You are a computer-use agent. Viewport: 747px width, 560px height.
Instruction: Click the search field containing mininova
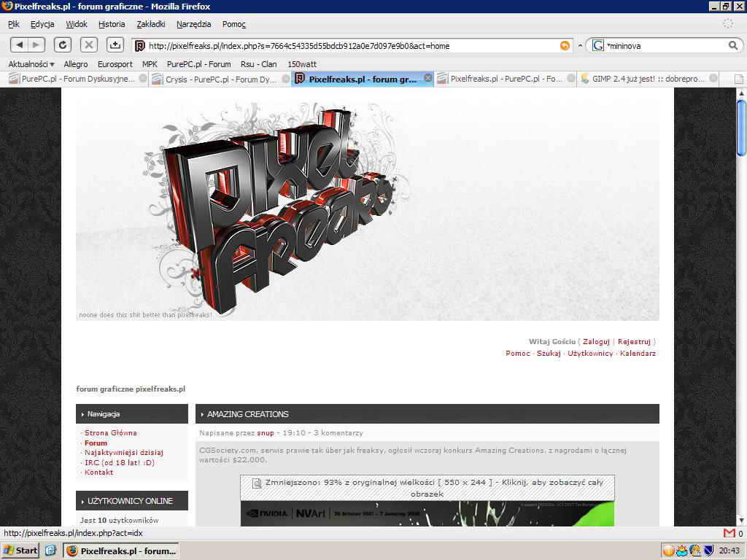(x=666, y=46)
